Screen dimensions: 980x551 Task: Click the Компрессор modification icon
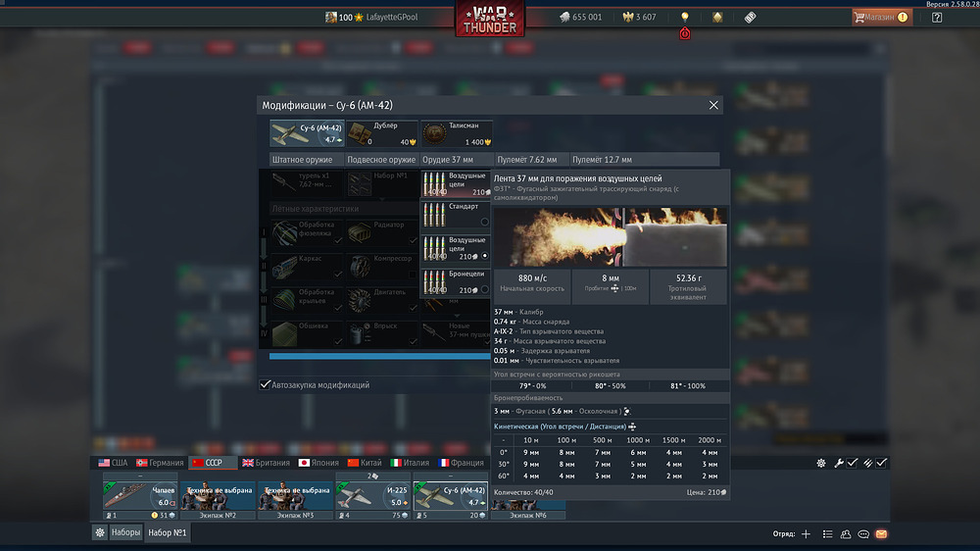[x=360, y=266]
